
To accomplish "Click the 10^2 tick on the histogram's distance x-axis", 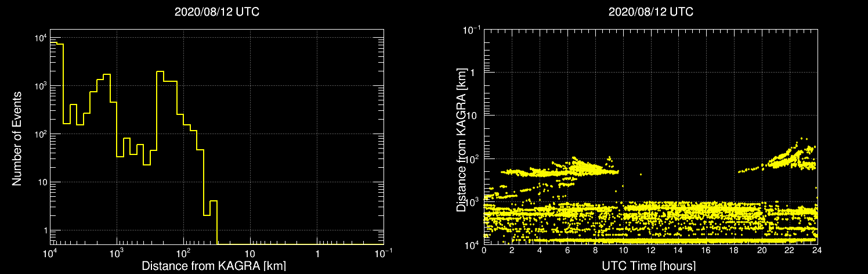I will [185, 254].
